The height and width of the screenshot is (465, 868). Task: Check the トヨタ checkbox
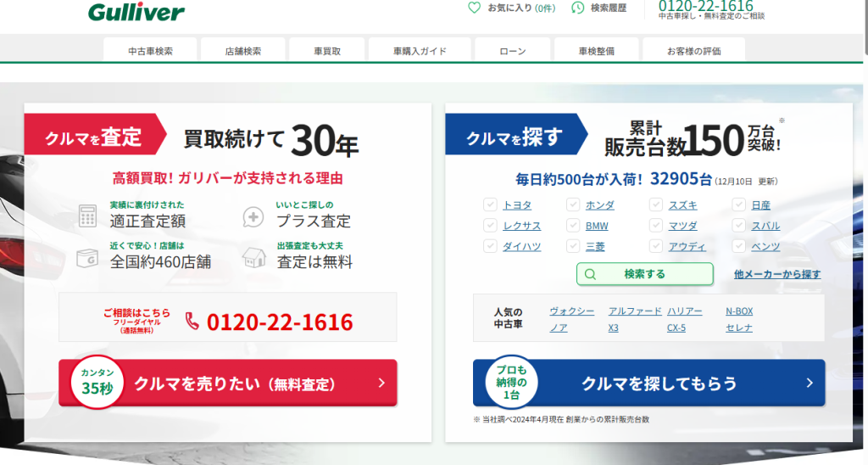pyautogui.click(x=490, y=204)
